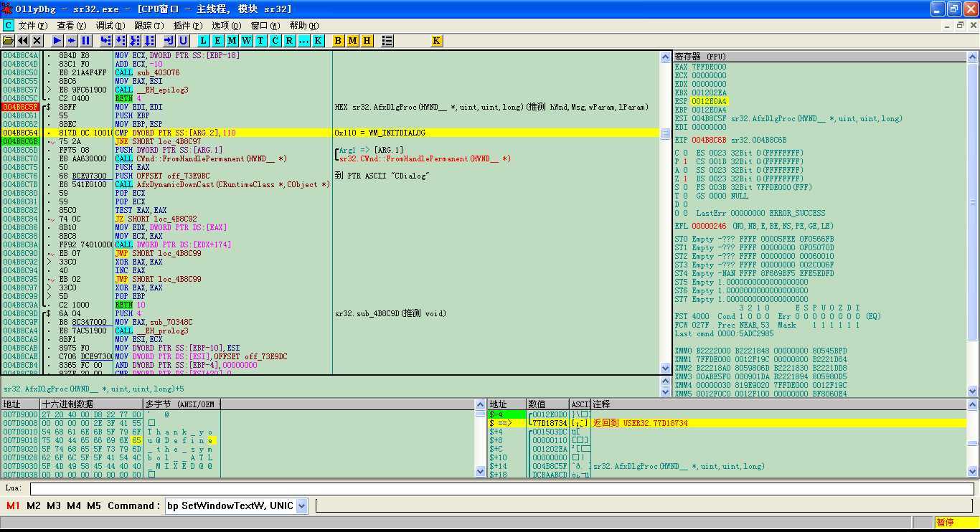Show the Call stack with cyan K icon

pos(319,41)
